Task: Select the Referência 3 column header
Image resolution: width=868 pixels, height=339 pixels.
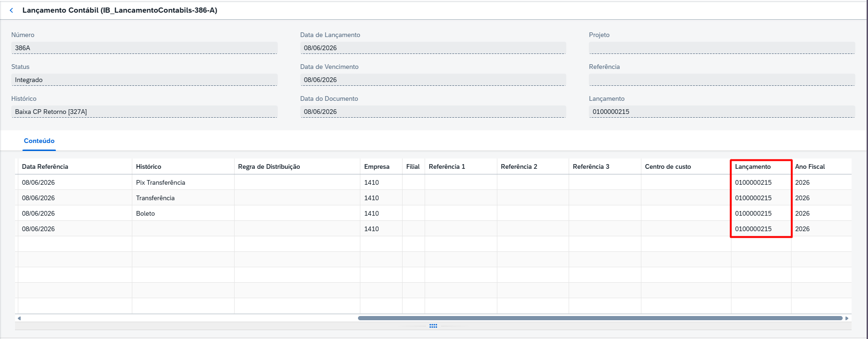Action: (605, 166)
